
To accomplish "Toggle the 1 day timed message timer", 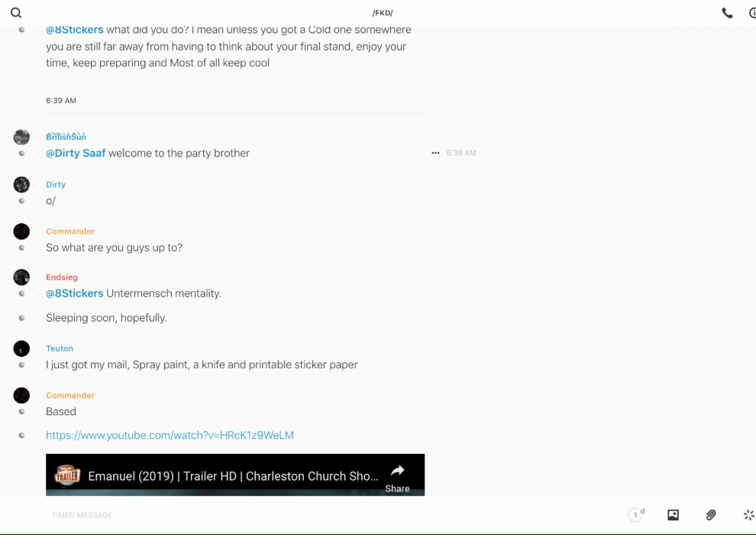I will [636, 515].
